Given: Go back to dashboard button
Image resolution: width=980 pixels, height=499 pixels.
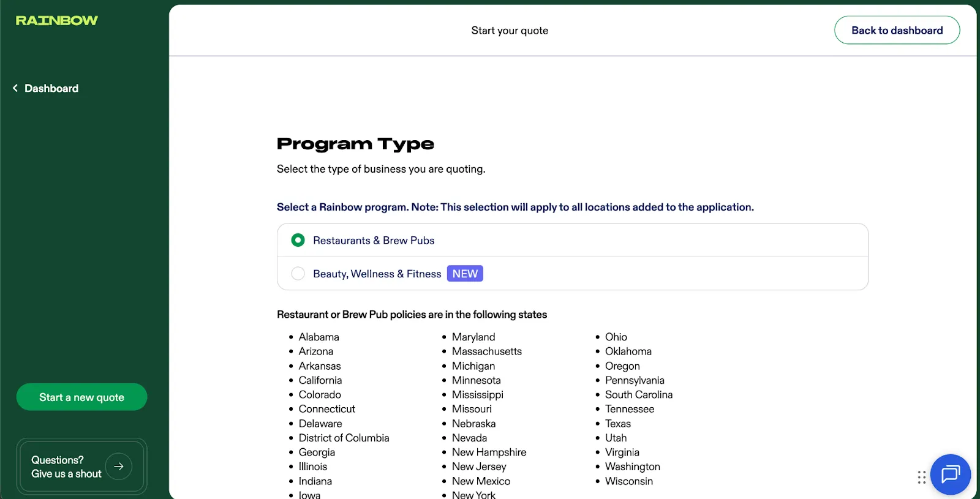Looking at the screenshot, I should (897, 30).
